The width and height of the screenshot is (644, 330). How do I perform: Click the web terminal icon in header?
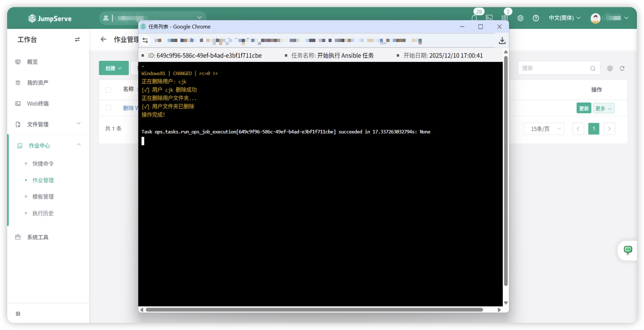tap(489, 18)
